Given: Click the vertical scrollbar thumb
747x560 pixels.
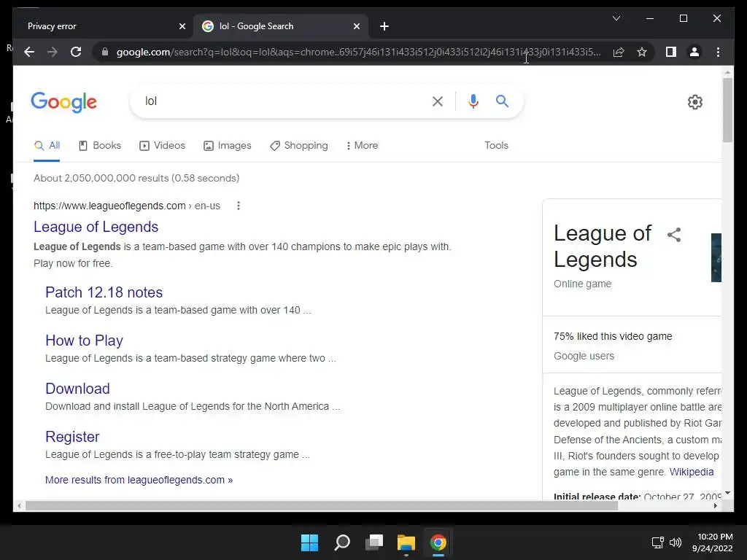Looking at the screenshot, I should pos(727,110).
